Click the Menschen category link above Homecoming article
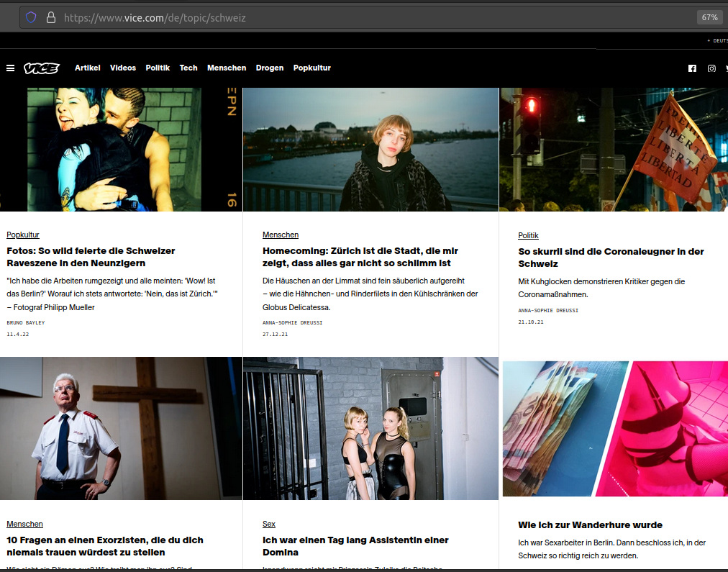728x572 pixels. (281, 235)
